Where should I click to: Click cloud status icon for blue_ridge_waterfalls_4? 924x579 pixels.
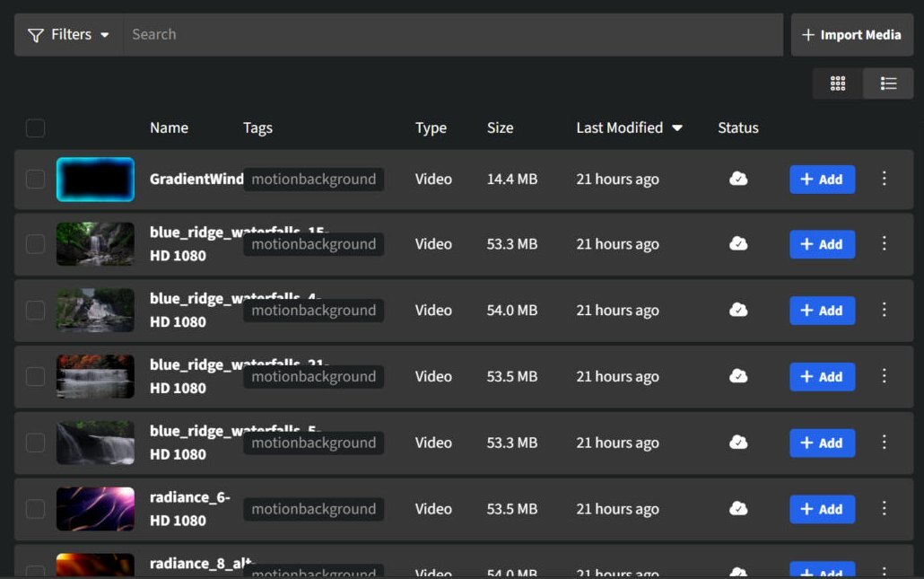tap(737, 310)
